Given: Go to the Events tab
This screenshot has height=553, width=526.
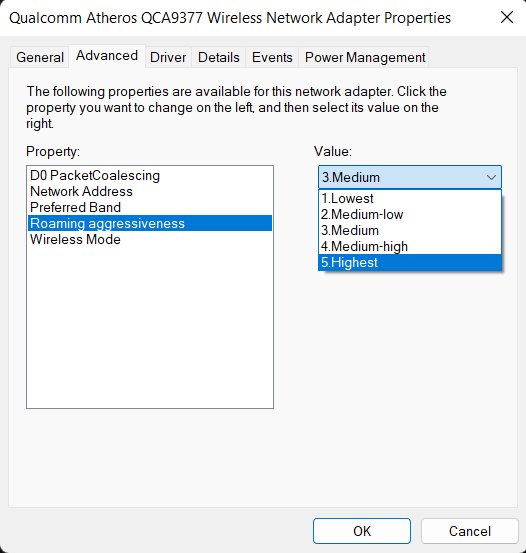Looking at the screenshot, I should [272, 57].
